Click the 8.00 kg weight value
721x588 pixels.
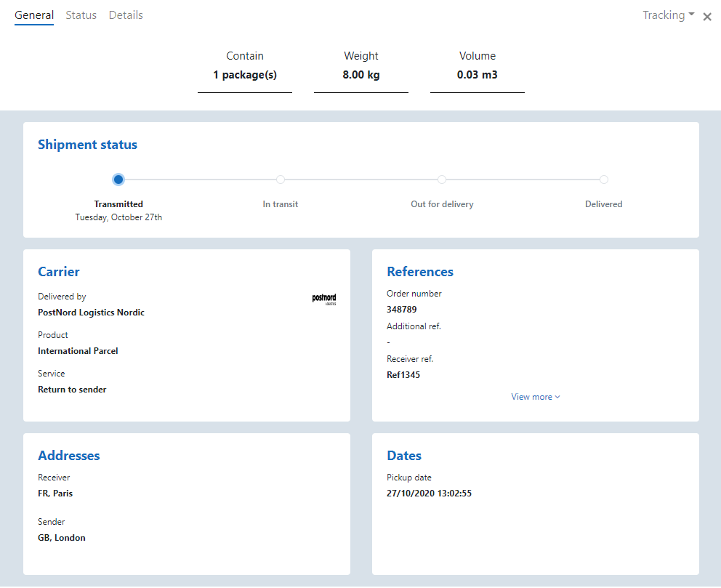(361, 75)
